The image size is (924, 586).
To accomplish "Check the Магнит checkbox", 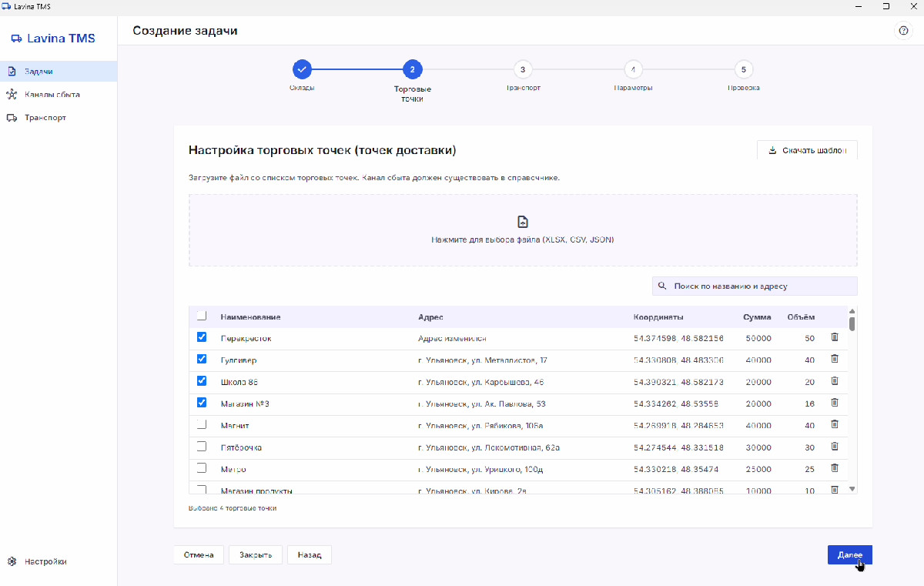I will click(202, 424).
